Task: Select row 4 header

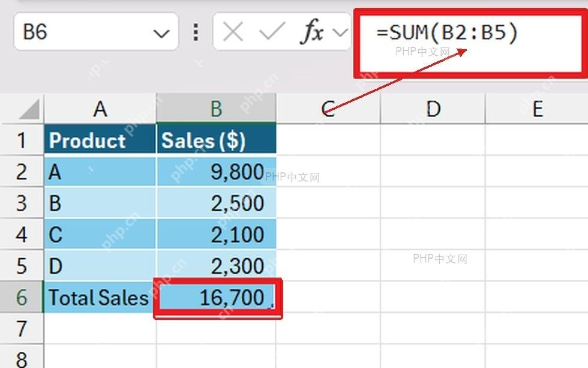Action: coord(22,235)
